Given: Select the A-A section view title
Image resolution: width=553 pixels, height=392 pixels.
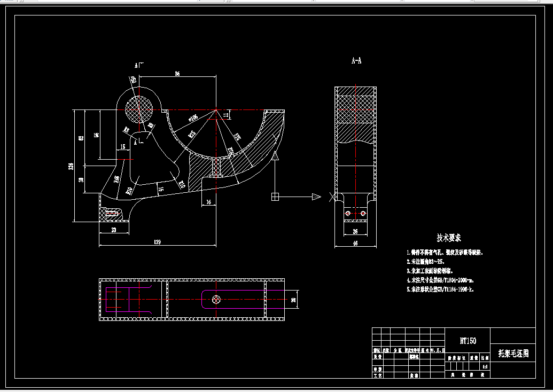Looking at the screenshot, I should coord(356,61).
